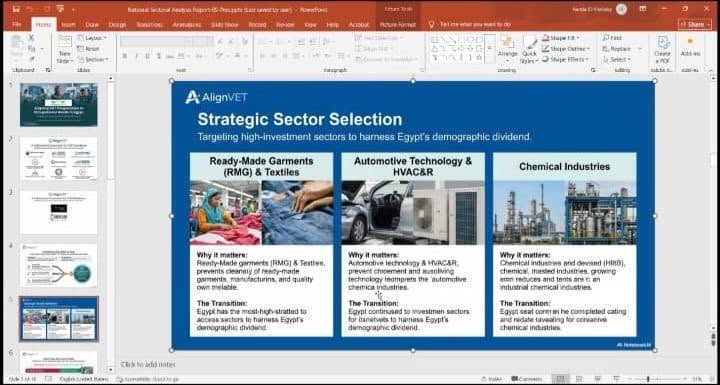Apply Underline formatting
720x385 pixels.
[147, 56]
